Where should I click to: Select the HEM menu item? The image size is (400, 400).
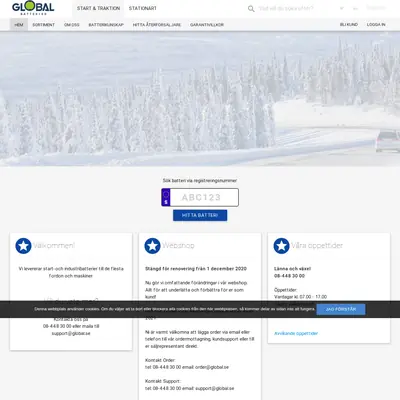pos(19,25)
